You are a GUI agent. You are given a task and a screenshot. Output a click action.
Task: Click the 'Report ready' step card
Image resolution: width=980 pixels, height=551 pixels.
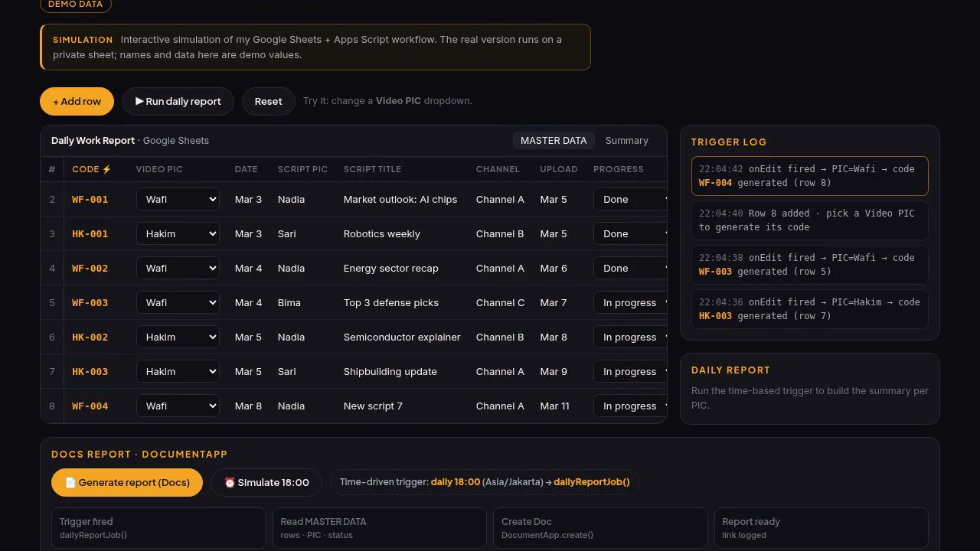[x=822, y=528]
